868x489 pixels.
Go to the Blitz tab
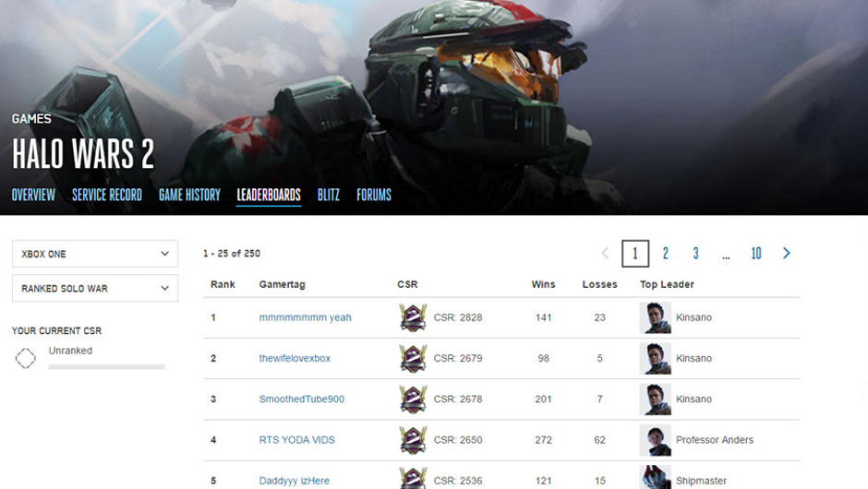[328, 195]
